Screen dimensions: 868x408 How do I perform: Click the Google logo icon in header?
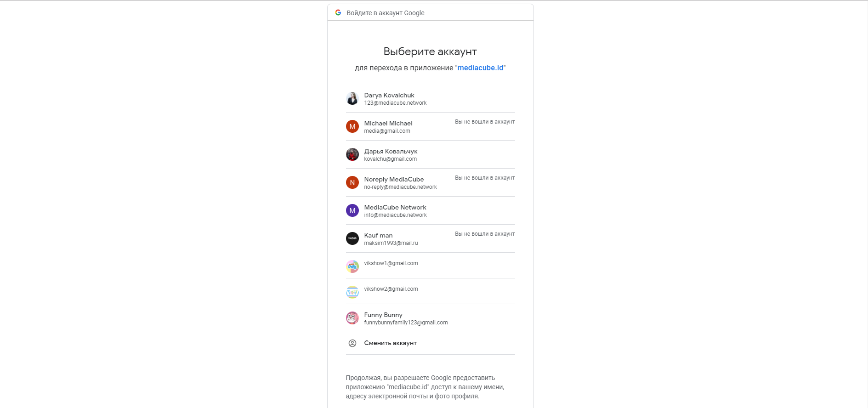coord(338,12)
